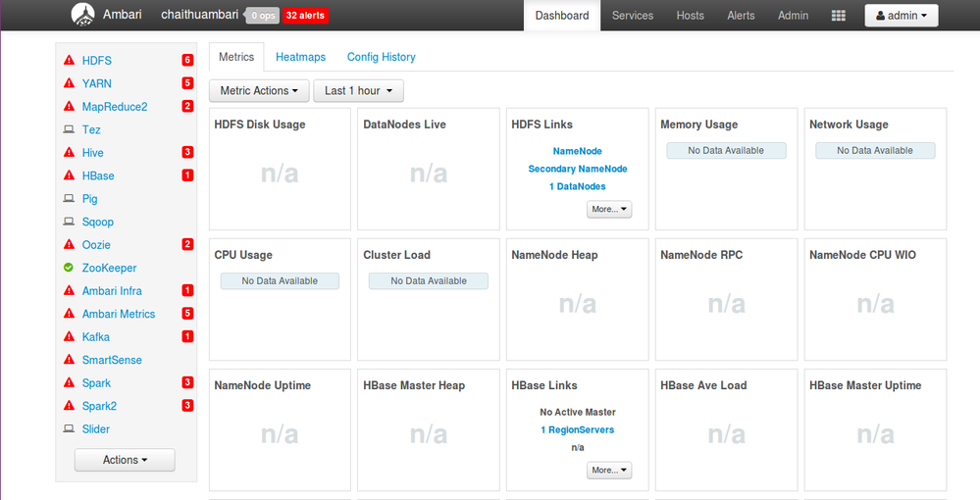The image size is (980, 500).
Task: Open the grid views icon in navbar
Action: (839, 16)
